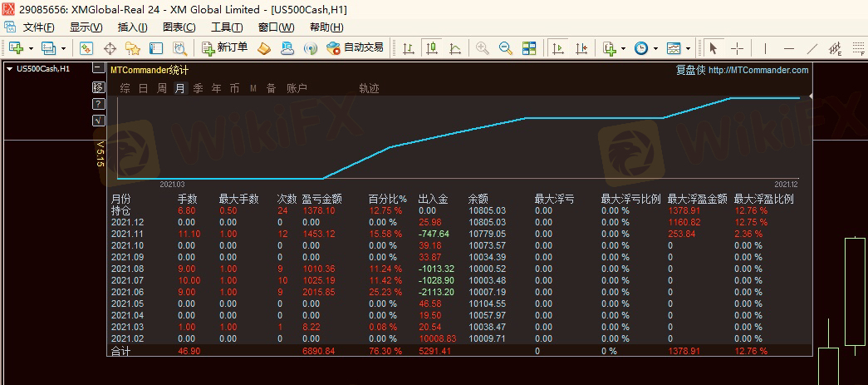Image resolution: width=868 pixels, height=385 pixels.
Task: Collapse the statistics panel with minus button
Action: tap(99, 68)
